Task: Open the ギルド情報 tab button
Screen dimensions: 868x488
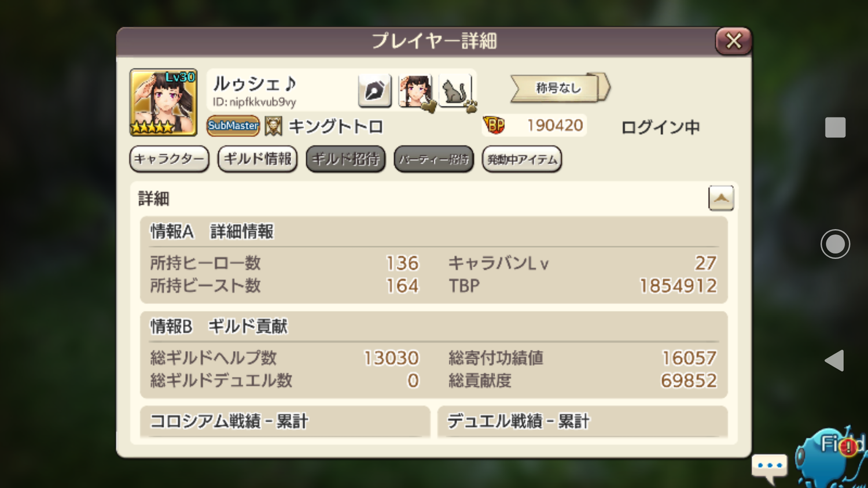Action: pos(258,159)
